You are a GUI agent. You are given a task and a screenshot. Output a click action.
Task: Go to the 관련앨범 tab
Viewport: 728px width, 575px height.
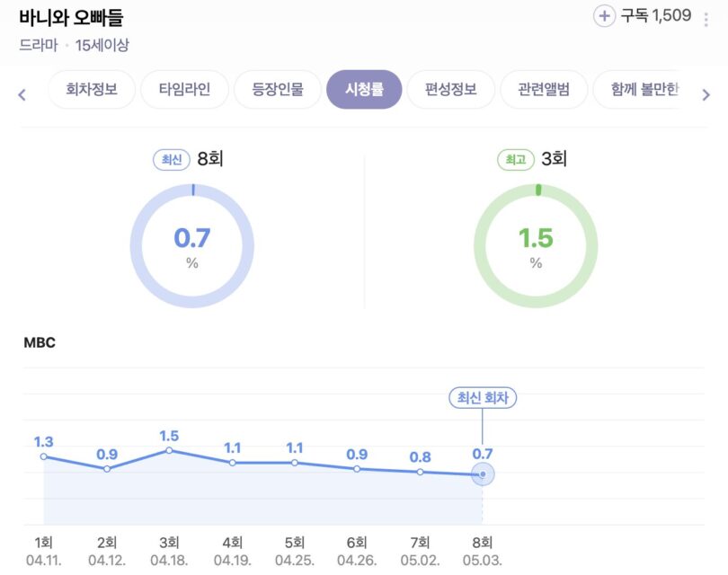543,90
